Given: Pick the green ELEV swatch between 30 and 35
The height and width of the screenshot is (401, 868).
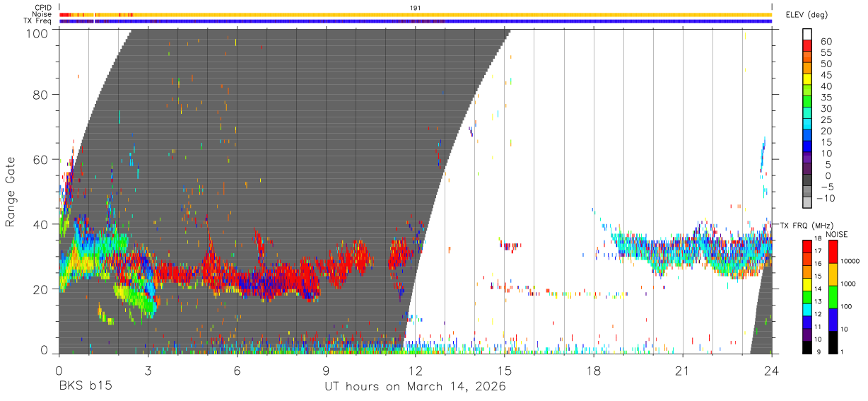Looking at the screenshot, I should [808, 102].
